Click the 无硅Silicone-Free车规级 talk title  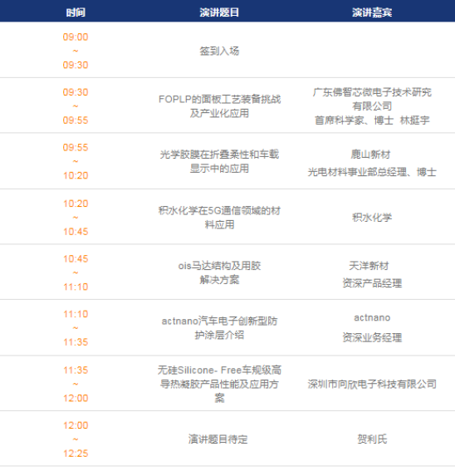tap(219, 384)
